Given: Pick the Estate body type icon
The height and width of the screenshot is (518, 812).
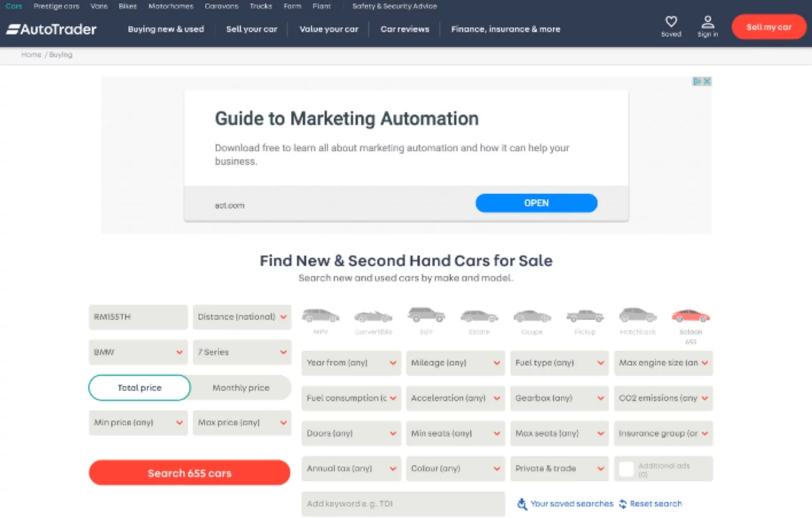Looking at the screenshot, I should coord(479,316).
